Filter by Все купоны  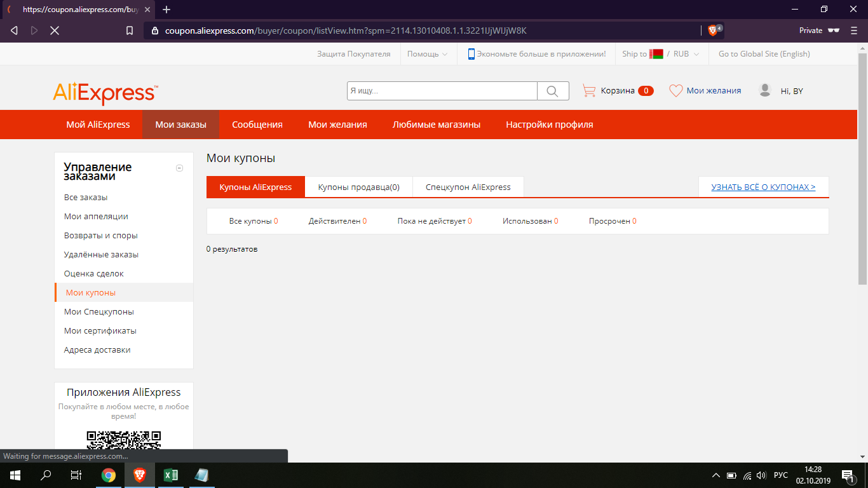pos(254,221)
